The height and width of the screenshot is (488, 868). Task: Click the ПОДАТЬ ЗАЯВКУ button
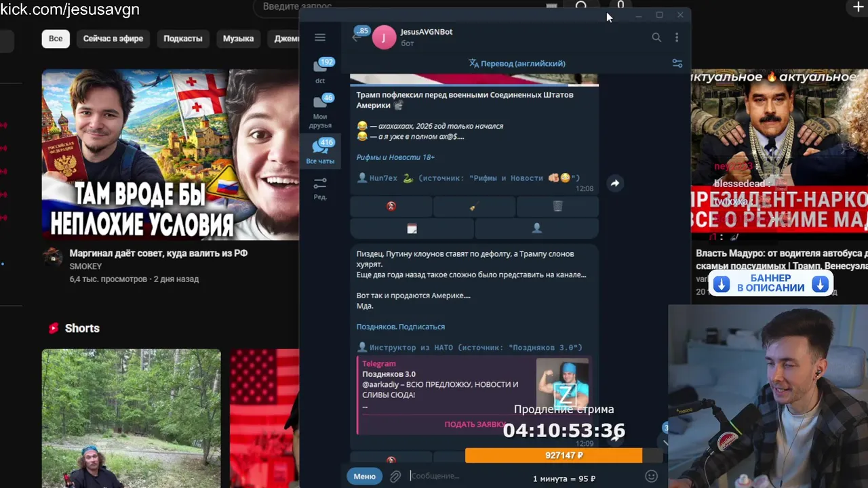pos(475,424)
